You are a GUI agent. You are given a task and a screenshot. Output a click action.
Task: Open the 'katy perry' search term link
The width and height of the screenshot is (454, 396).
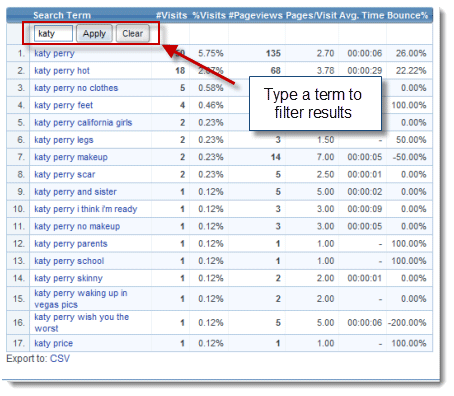coord(54,53)
